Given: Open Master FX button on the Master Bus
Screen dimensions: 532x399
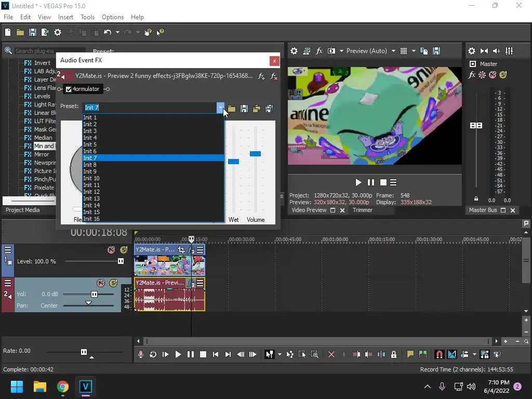Looking at the screenshot, I should [x=472, y=75].
